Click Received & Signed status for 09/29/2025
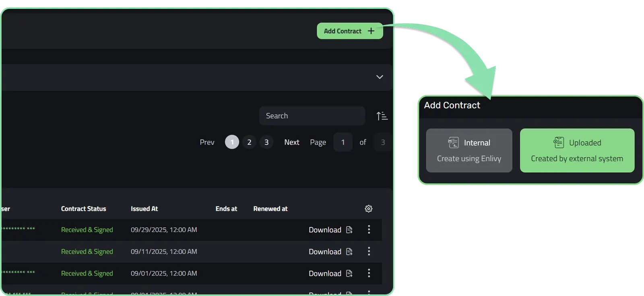 [x=87, y=230]
